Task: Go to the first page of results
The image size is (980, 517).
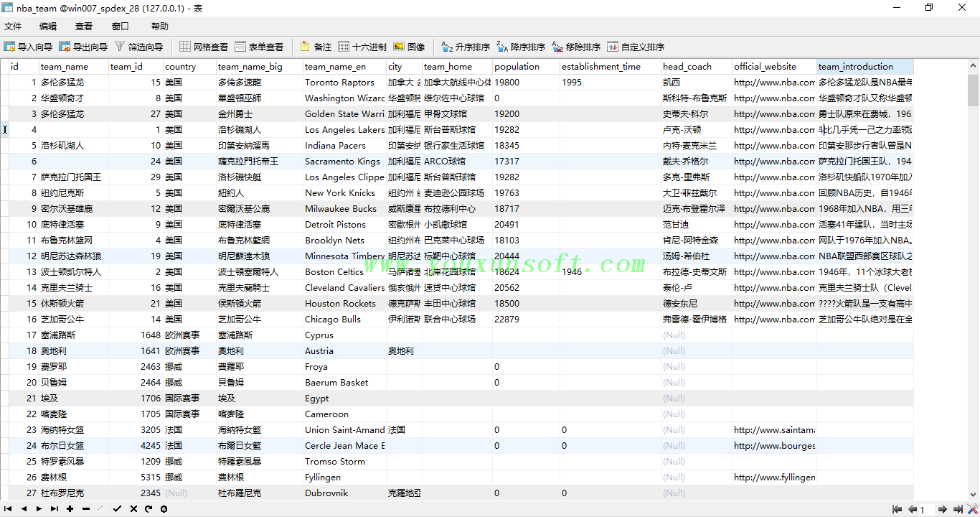Action: [x=897, y=509]
